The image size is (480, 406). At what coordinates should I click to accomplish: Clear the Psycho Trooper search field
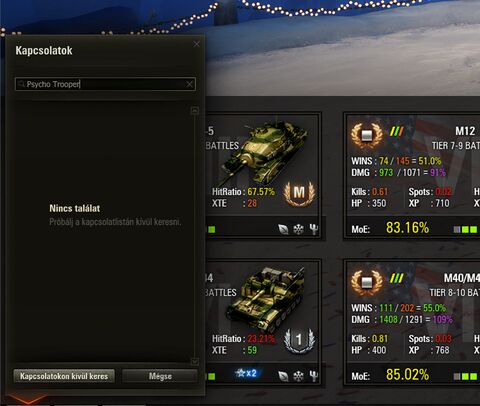coord(189,84)
